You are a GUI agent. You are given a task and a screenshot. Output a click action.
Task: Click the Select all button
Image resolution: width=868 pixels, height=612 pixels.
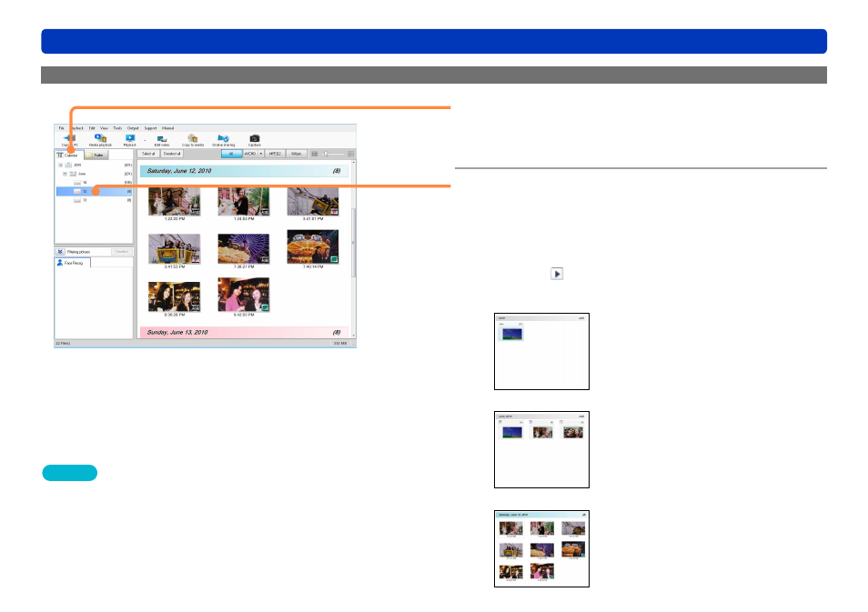148,154
